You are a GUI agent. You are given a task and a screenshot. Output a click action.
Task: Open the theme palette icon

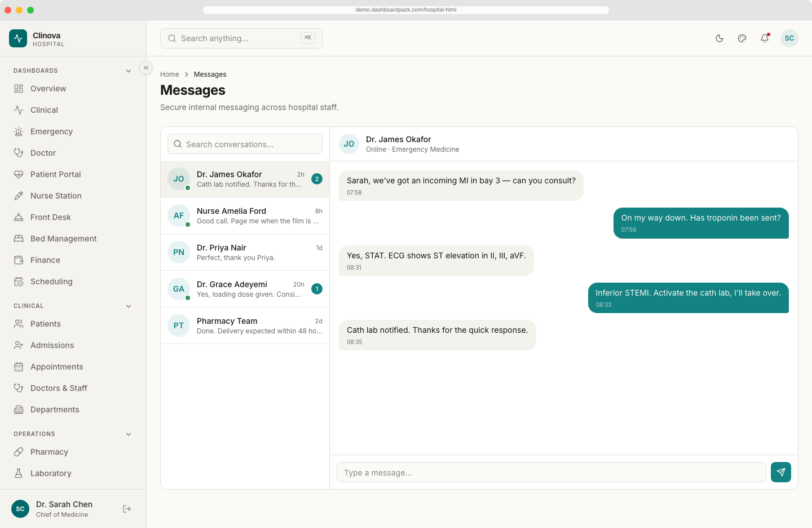coord(742,38)
